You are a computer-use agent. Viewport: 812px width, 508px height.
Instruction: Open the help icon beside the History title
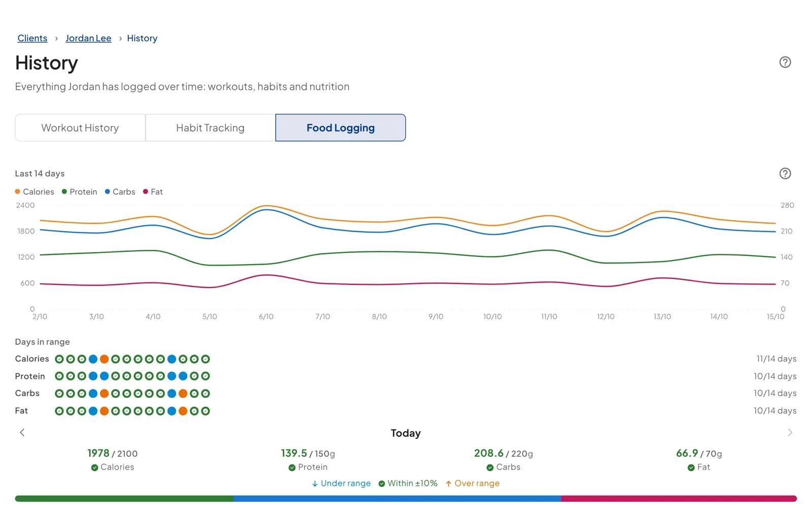(x=785, y=62)
